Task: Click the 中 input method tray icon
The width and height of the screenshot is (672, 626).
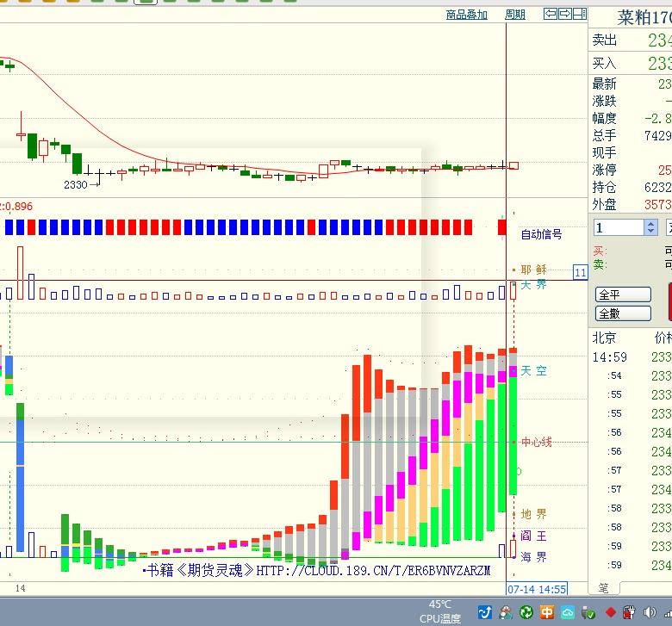Action: coord(548,612)
